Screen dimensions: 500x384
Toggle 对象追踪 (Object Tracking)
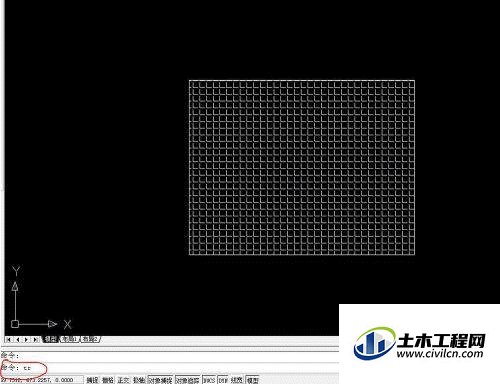tap(188, 380)
